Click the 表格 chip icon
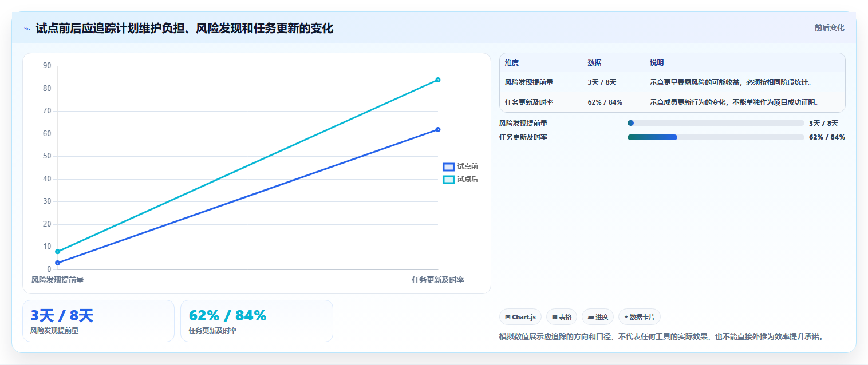Viewport: 868px width, 365px height. coord(555,317)
